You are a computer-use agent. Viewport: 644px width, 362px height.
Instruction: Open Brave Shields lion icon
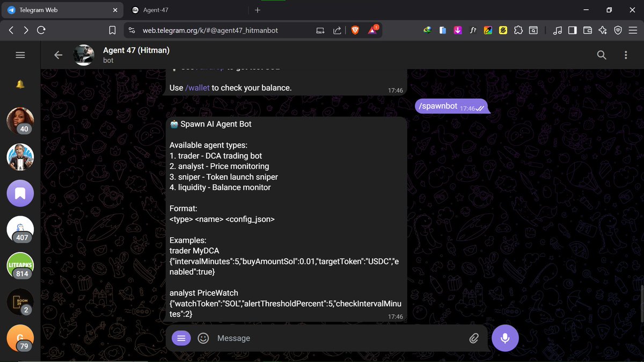pos(355,31)
